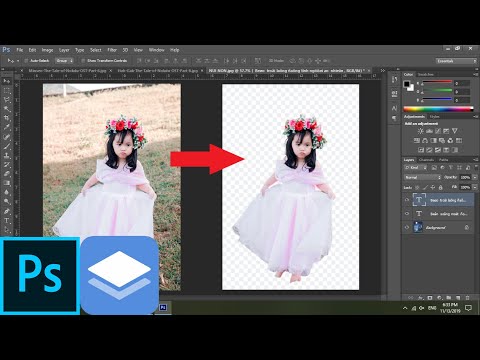The height and width of the screenshot is (360, 480).
Task: Enable Show Transform Controls checkbox
Action: coord(83,61)
